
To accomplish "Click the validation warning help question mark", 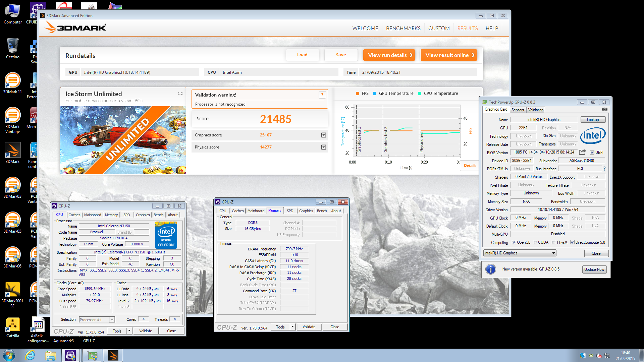I will tap(322, 95).
